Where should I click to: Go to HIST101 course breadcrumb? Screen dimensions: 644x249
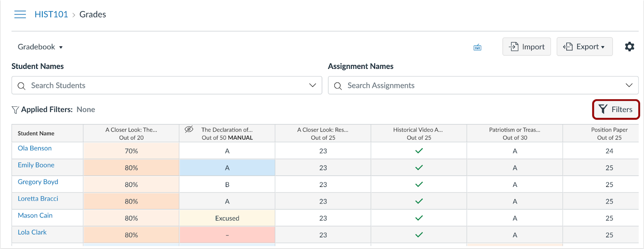51,15
